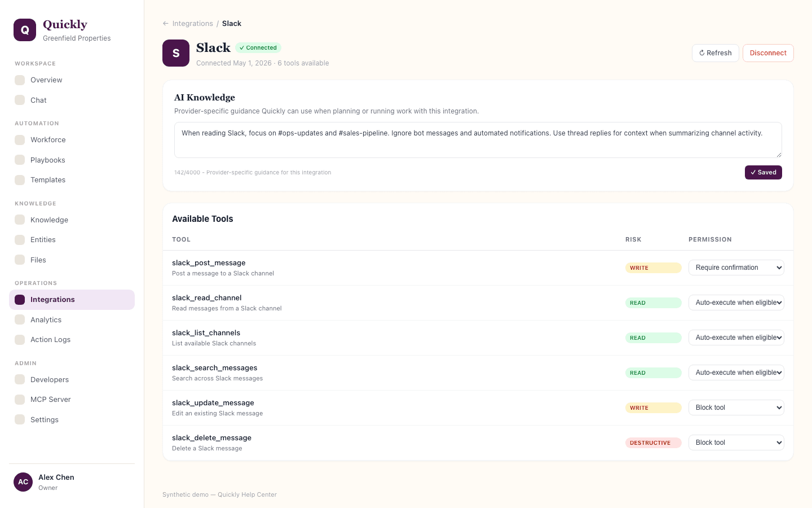Click the Integrations sidebar icon
Image resolution: width=812 pixels, height=508 pixels.
(x=20, y=300)
